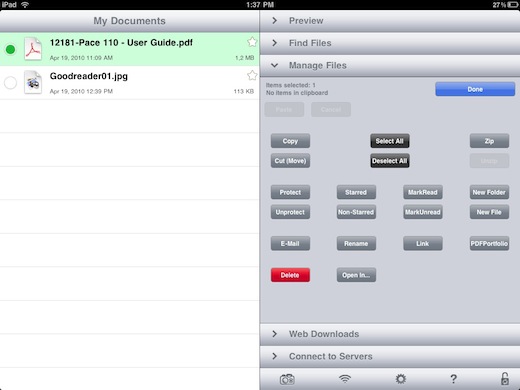Tap the blue Done button
520x390 pixels.
coord(475,89)
